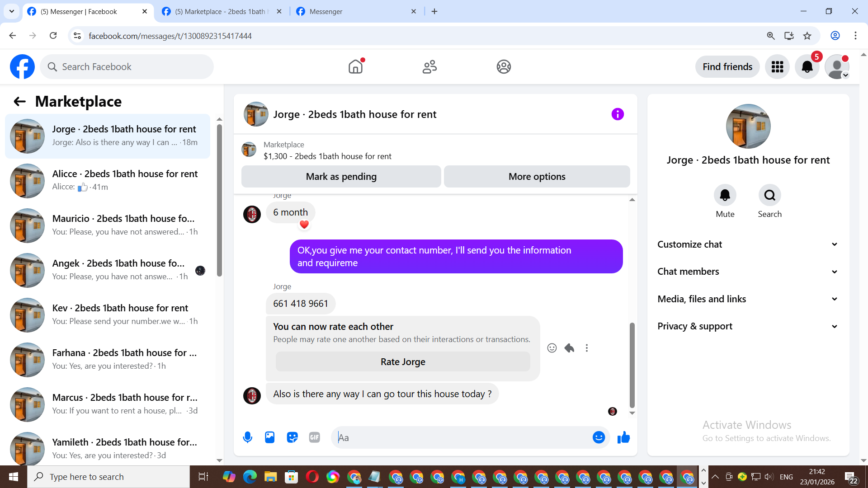Attach a photo using the image icon
Viewport: 868px width, 488px height.
coord(270,437)
